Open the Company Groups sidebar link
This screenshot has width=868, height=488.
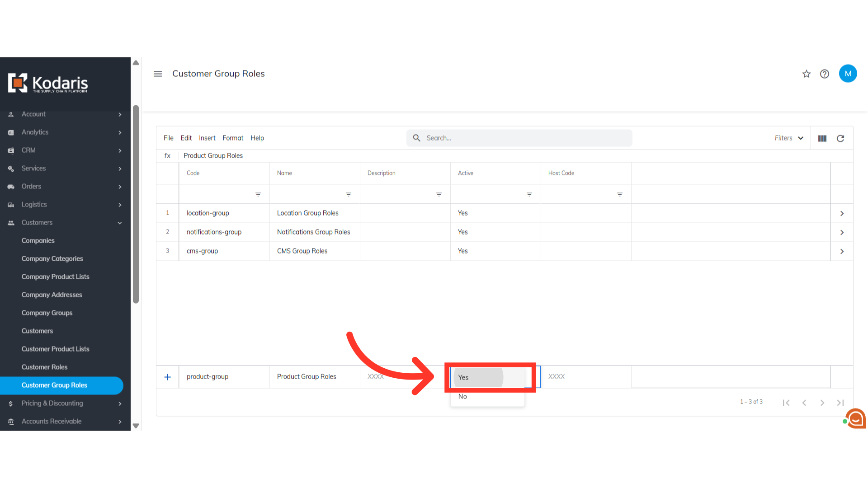click(x=47, y=313)
